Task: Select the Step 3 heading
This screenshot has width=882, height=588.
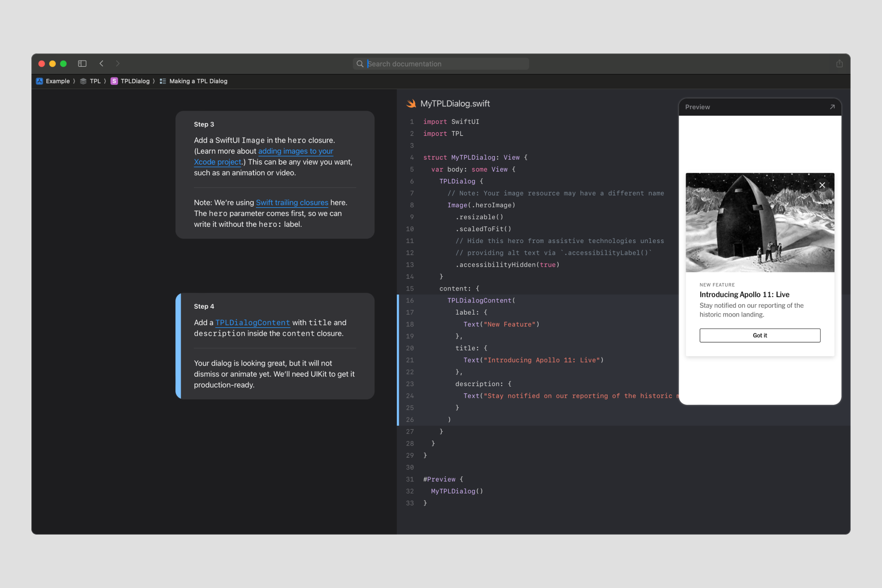Action: [204, 124]
